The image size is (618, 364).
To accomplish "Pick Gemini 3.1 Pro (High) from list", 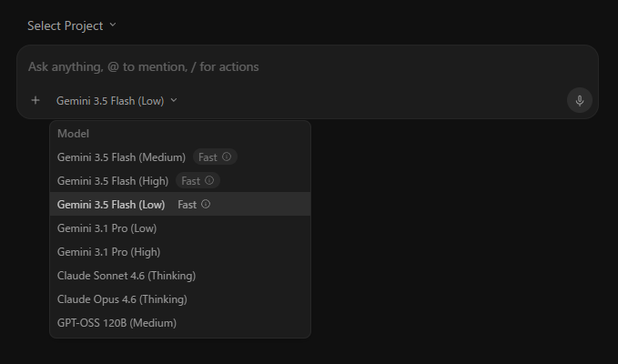I will pyautogui.click(x=180, y=252).
